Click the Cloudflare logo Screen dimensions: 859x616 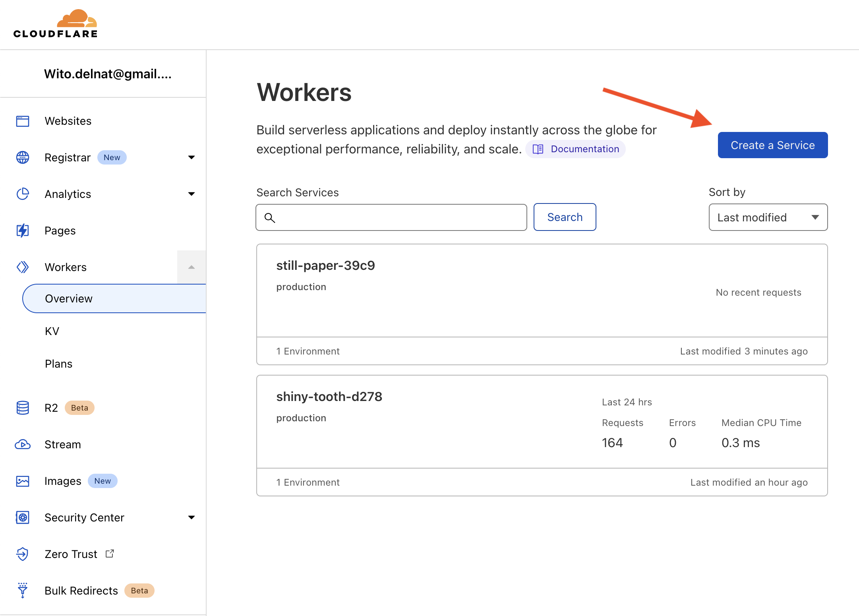pos(55,24)
